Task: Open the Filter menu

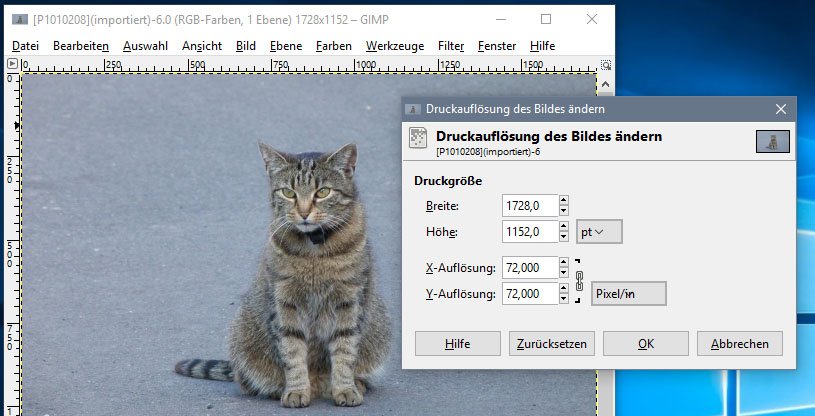Action: tap(451, 46)
